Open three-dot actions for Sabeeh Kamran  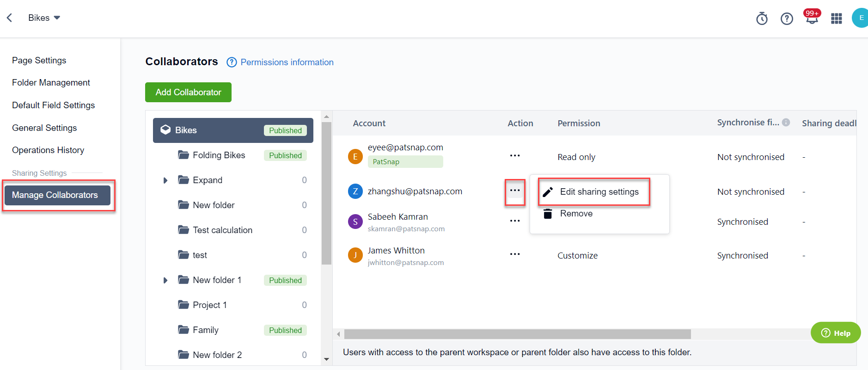point(515,221)
